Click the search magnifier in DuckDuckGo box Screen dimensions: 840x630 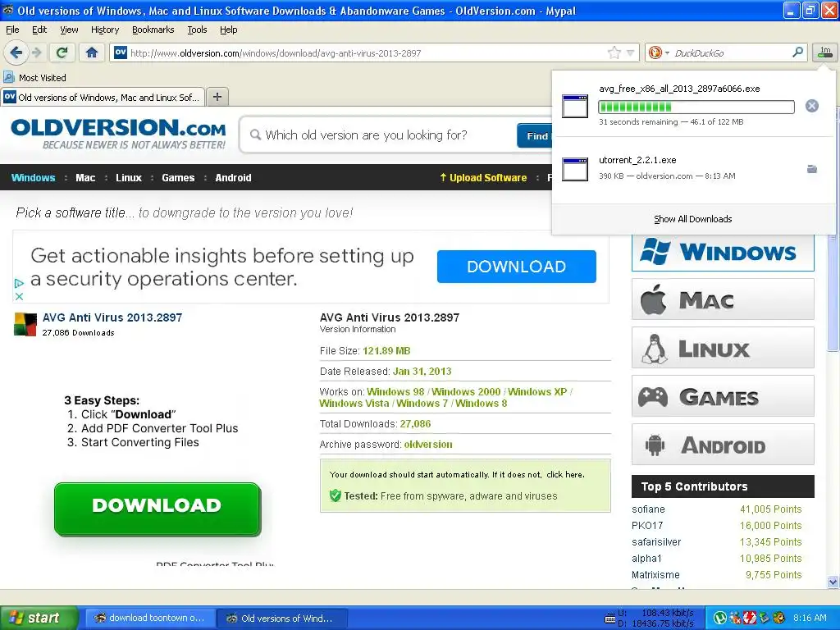(x=797, y=52)
